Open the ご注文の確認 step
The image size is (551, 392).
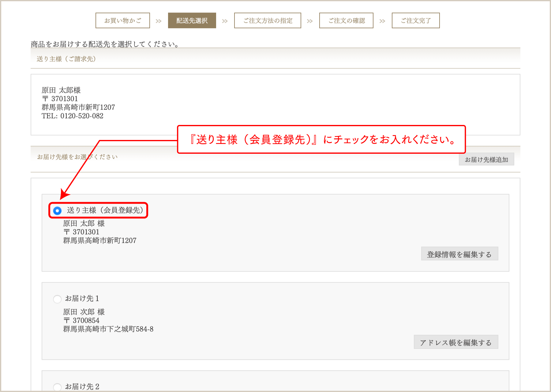pos(346,21)
